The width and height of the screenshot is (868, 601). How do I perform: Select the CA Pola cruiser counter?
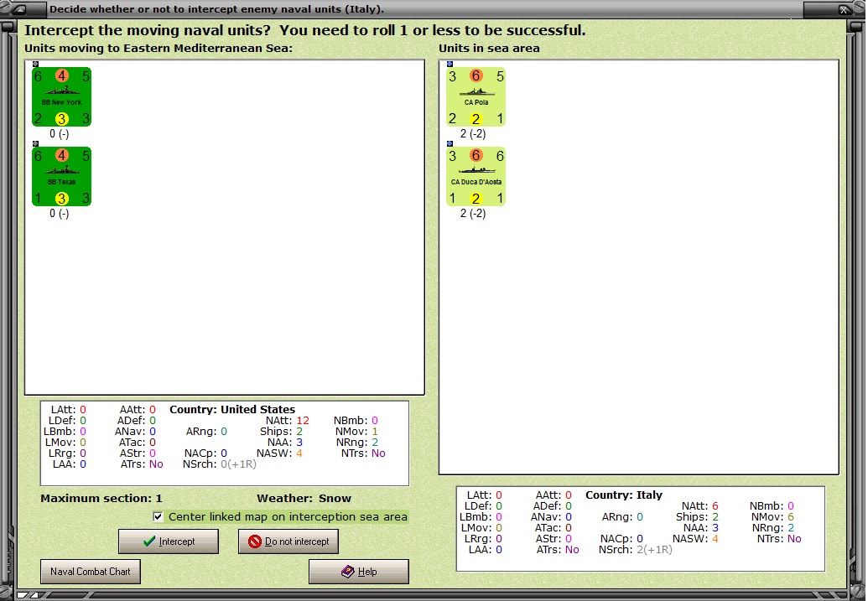pyautogui.click(x=476, y=97)
